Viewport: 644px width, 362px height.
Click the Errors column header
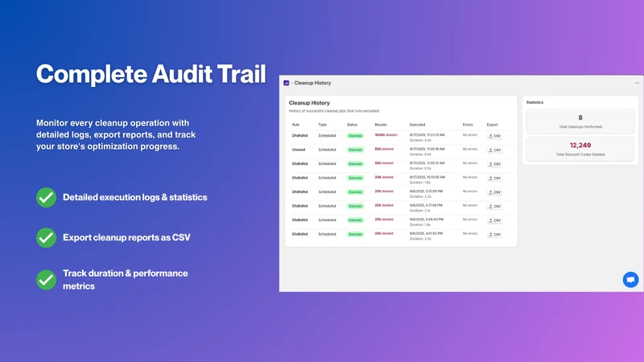468,125
